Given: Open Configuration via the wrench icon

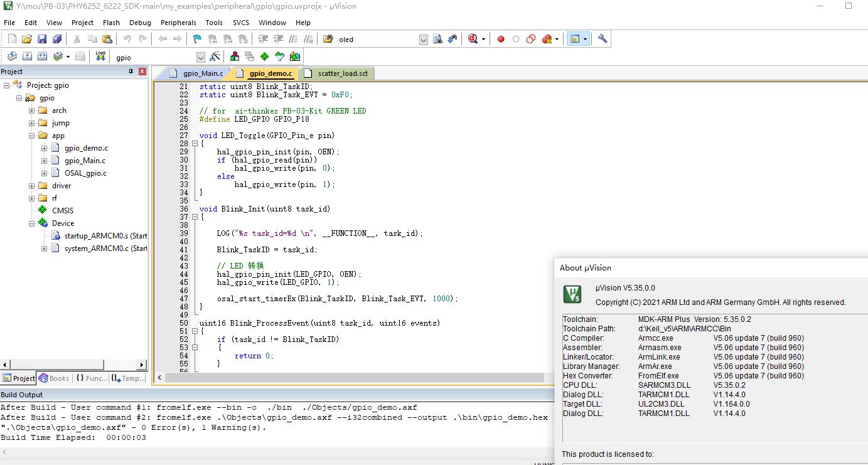Looking at the screenshot, I should pos(603,39).
